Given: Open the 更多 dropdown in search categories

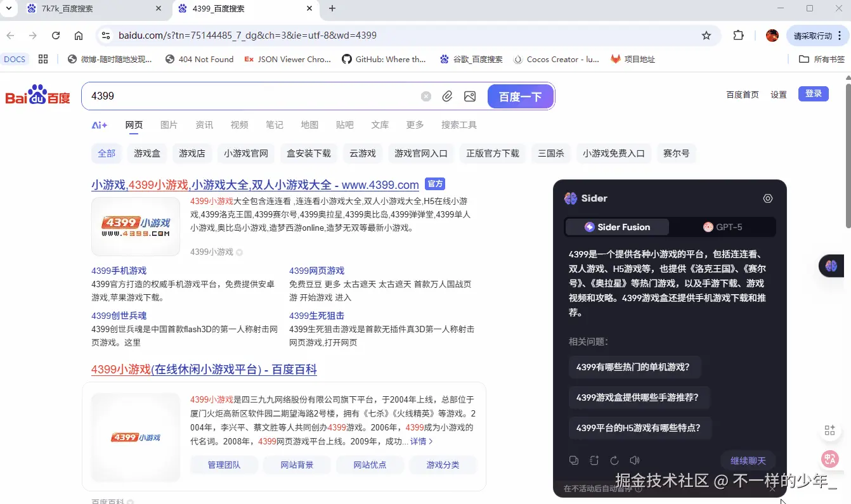Looking at the screenshot, I should [414, 125].
